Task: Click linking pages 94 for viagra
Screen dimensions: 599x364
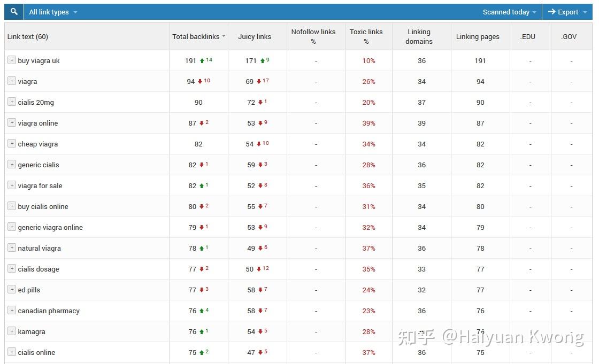Action: coord(480,82)
